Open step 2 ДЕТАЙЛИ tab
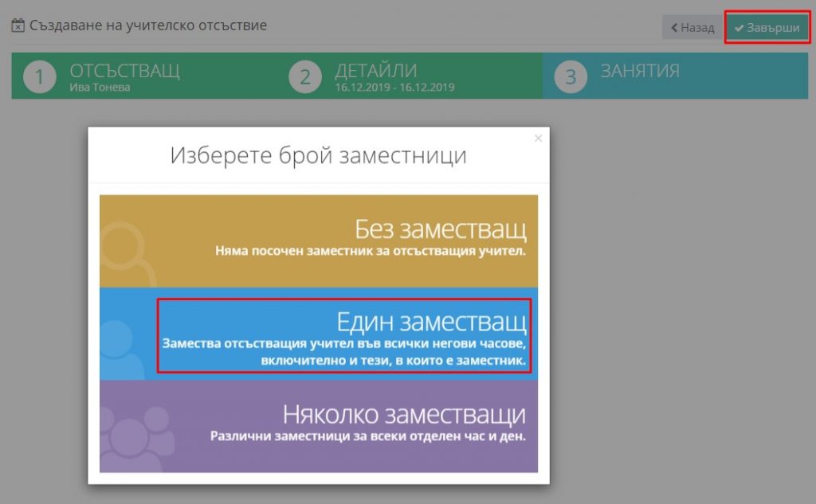 pyautogui.click(x=410, y=76)
